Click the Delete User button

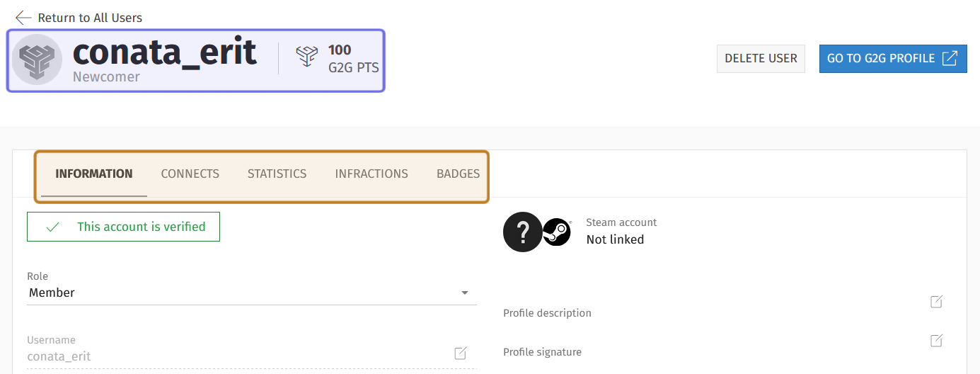coord(761,58)
